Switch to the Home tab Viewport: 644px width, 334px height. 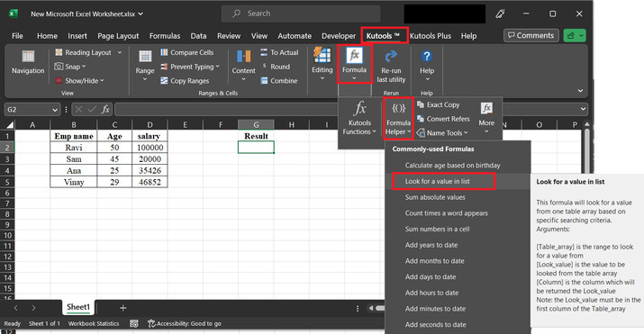click(47, 36)
